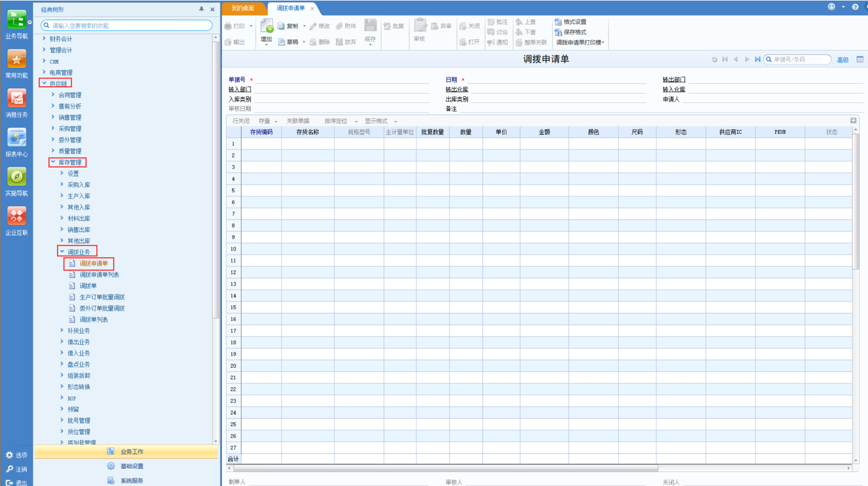Close the 经典树形 panel
The height and width of the screenshot is (486, 868).
coord(213,9)
